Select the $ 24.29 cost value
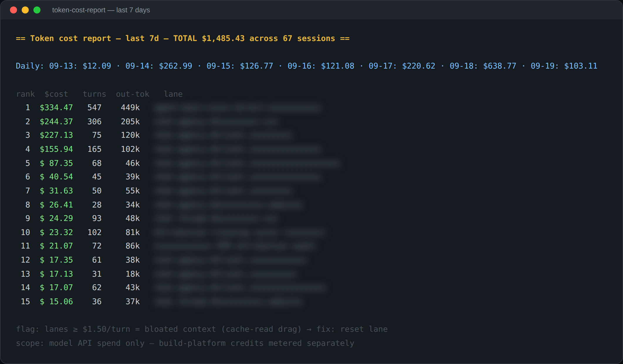The image size is (623, 364). click(56, 218)
